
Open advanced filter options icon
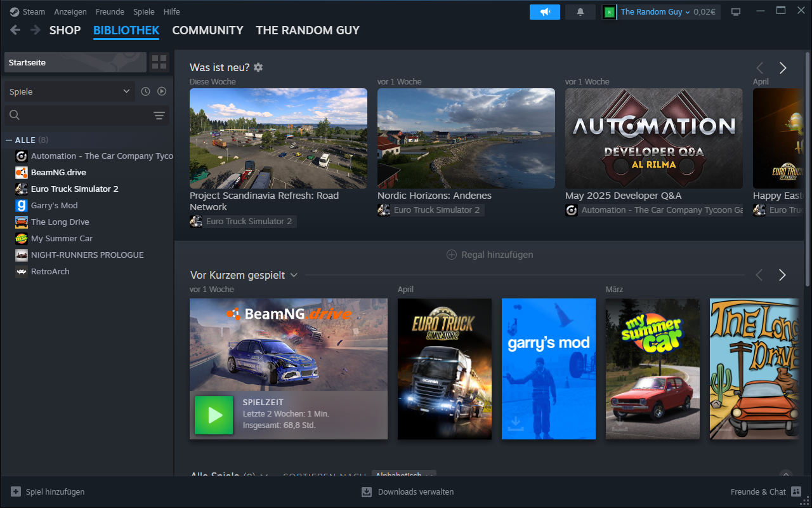tap(159, 115)
